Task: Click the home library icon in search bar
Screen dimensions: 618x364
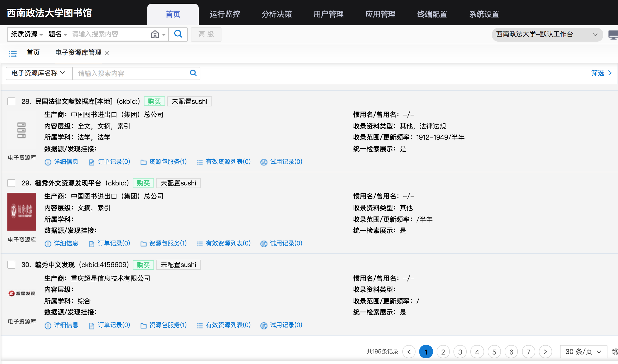Action: click(155, 34)
